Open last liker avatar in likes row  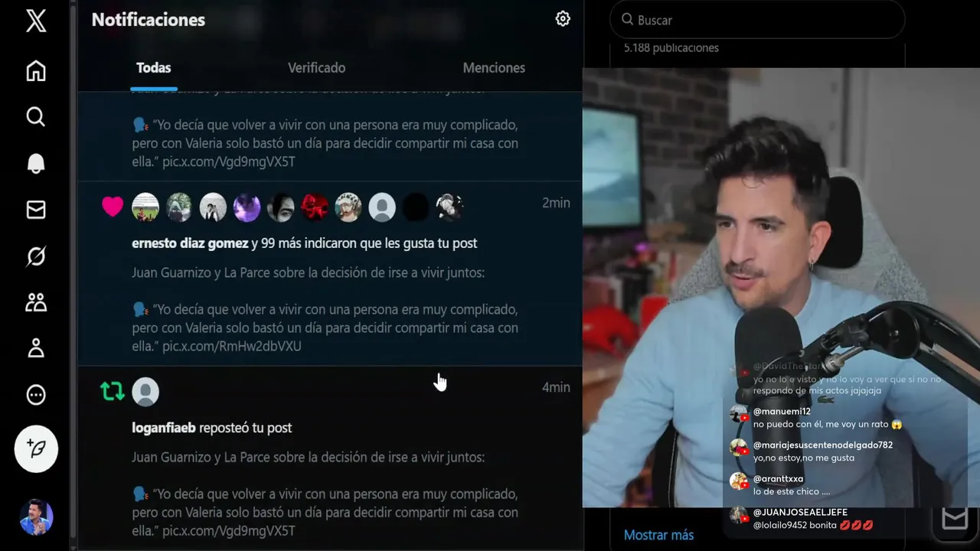point(449,207)
